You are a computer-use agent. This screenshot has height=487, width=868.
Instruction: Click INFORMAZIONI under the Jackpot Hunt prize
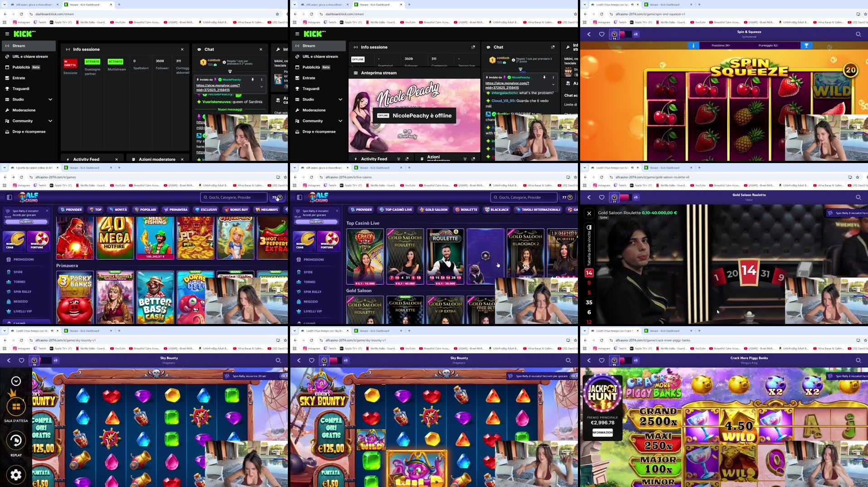tap(602, 432)
